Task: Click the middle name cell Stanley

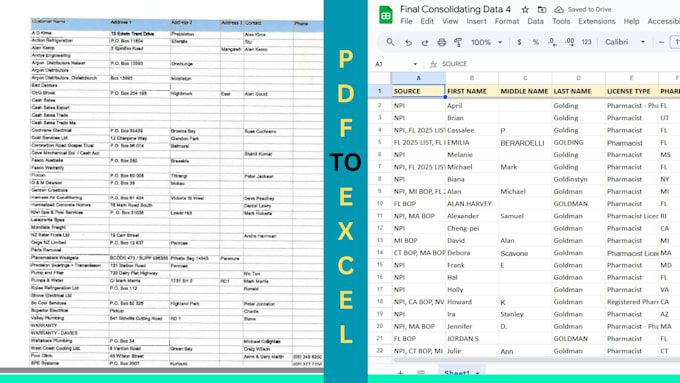Action: coord(525,314)
